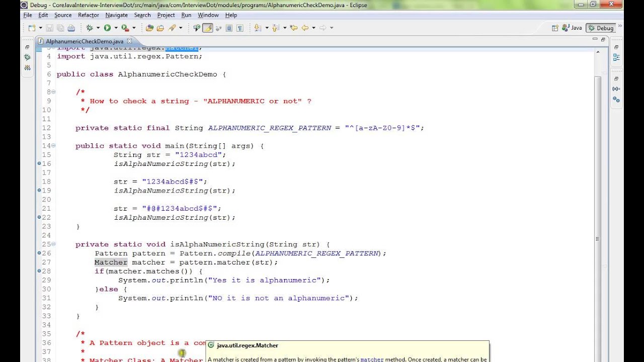This screenshot has width=644, height=362.
Task: Go to Next Annotation arrow icon
Action: pos(257,28)
